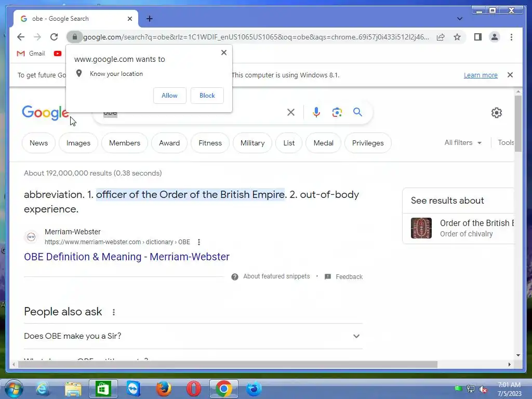Open the tab search dropdown arrow
This screenshot has width=532, height=399.
coord(459,19)
